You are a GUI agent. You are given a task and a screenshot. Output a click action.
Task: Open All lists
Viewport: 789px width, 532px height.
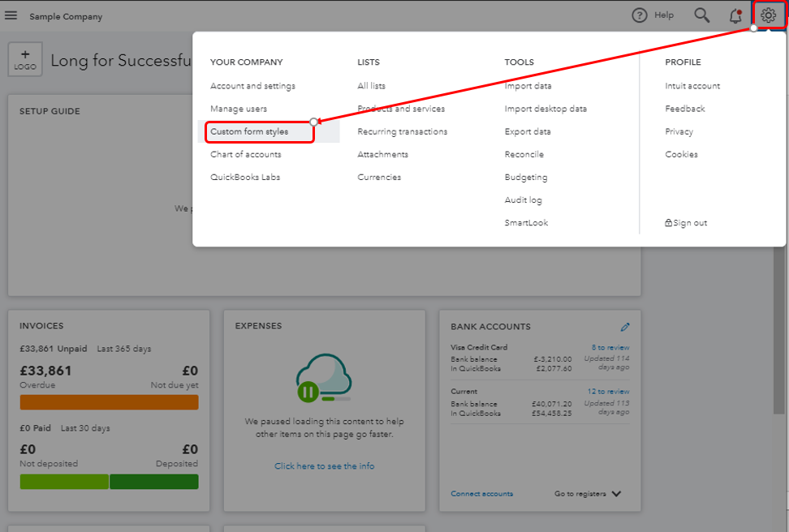(x=371, y=86)
